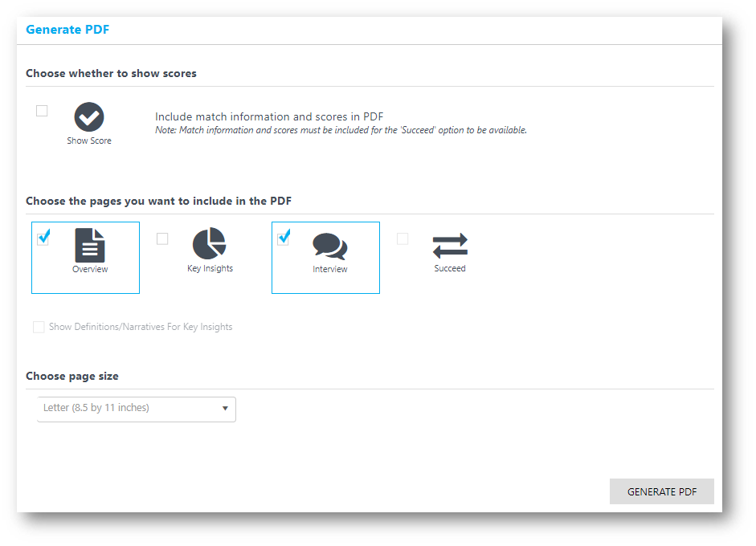756x546 pixels.
Task: Click the Key Insights label
Action: 210,269
